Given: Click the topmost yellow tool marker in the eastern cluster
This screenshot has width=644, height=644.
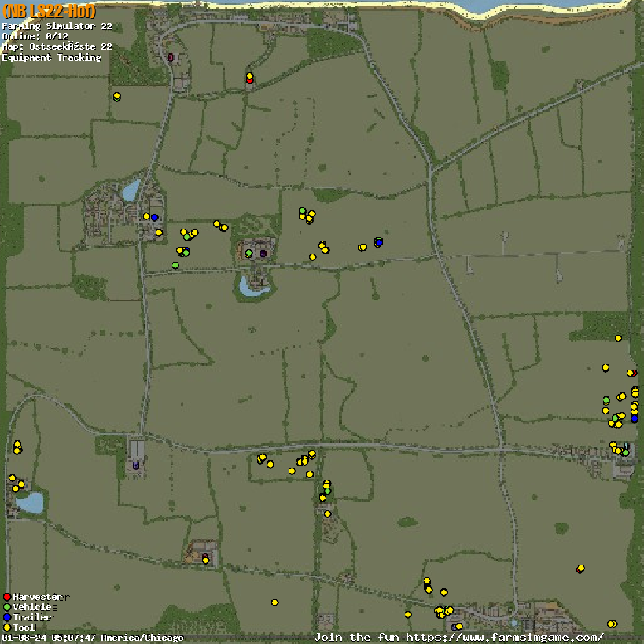Looking at the screenshot, I should tap(618, 338).
